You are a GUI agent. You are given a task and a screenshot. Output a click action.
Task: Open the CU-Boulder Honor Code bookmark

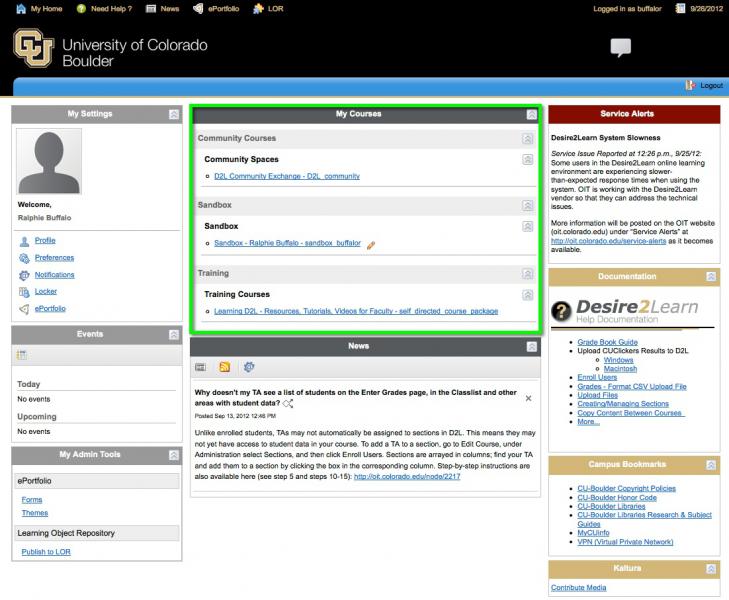[617, 498]
